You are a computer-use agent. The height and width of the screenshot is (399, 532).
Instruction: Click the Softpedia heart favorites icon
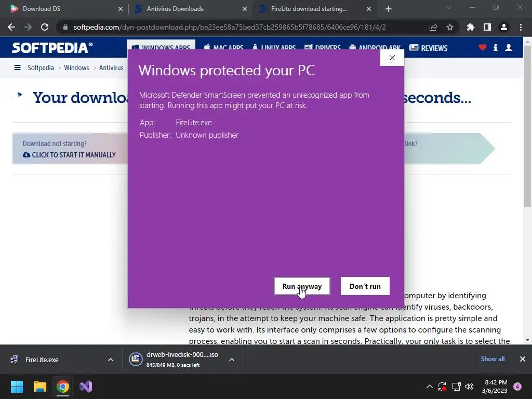(483, 47)
